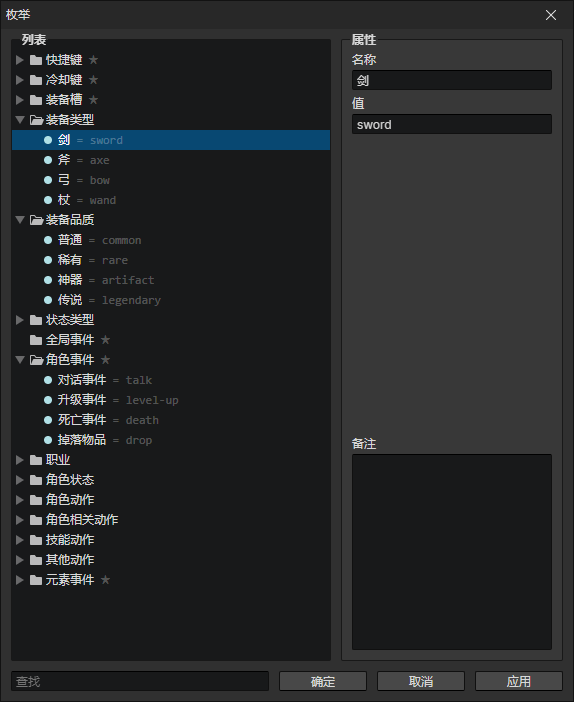
Task: Select the 传说 = legendary item
Action: coord(171,300)
